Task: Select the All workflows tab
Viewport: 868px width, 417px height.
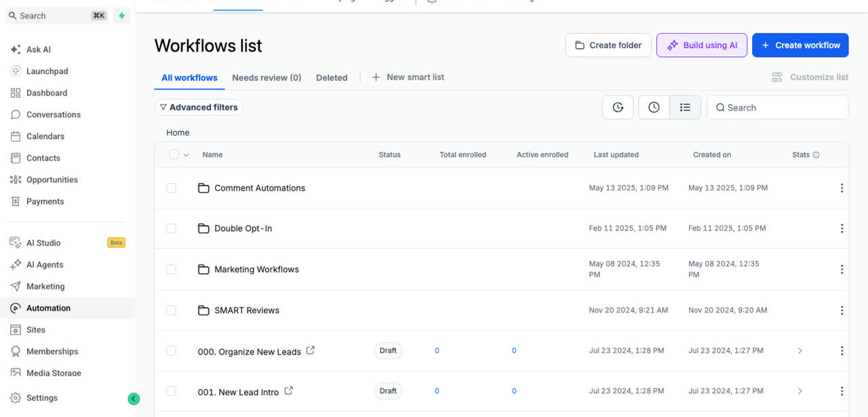Action: tap(189, 77)
